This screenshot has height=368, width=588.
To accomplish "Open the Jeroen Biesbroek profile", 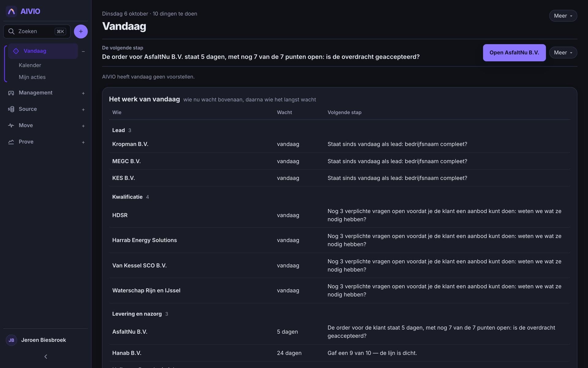I will click(x=43, y=340).
